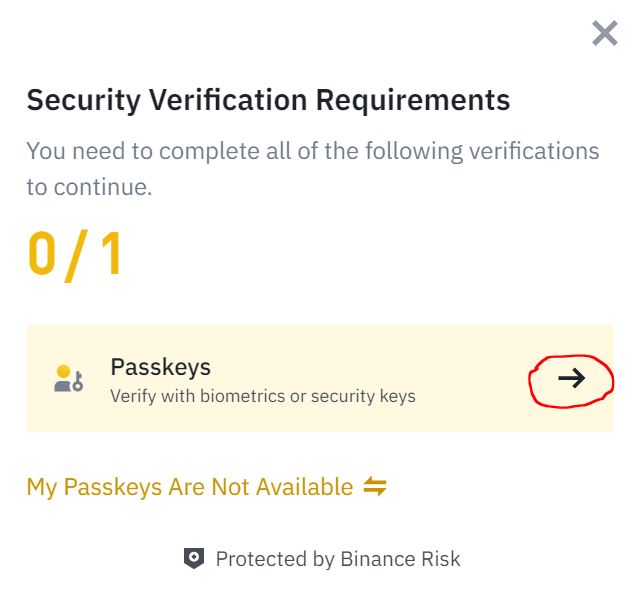Click the digit 1 in the progress counter
The image size is (637, 603).
109,255
